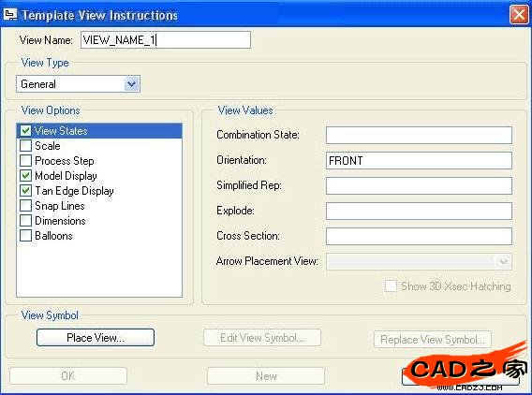Check the Dimensions option
Viewport: 532px width, 395px height.
26,220
